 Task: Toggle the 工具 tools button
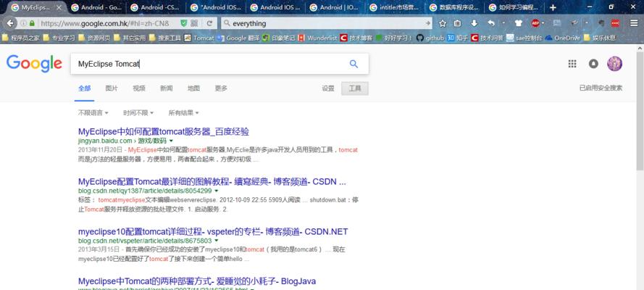click(x=355, y=88)
